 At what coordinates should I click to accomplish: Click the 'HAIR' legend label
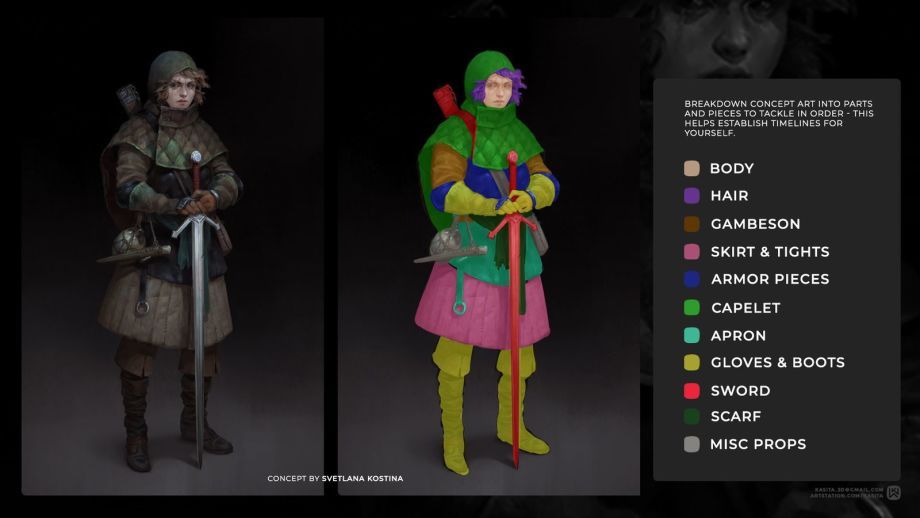[729, 196]
